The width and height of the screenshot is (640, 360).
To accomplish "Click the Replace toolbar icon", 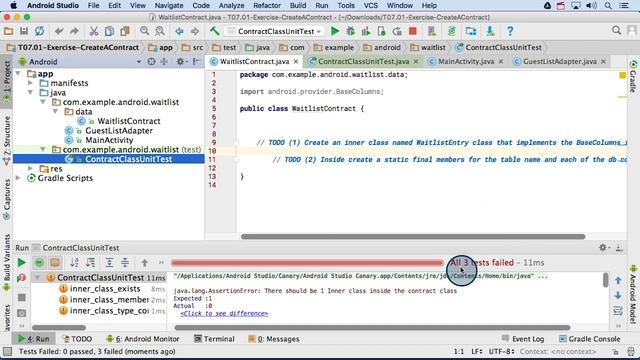I will tap(160, 31).
